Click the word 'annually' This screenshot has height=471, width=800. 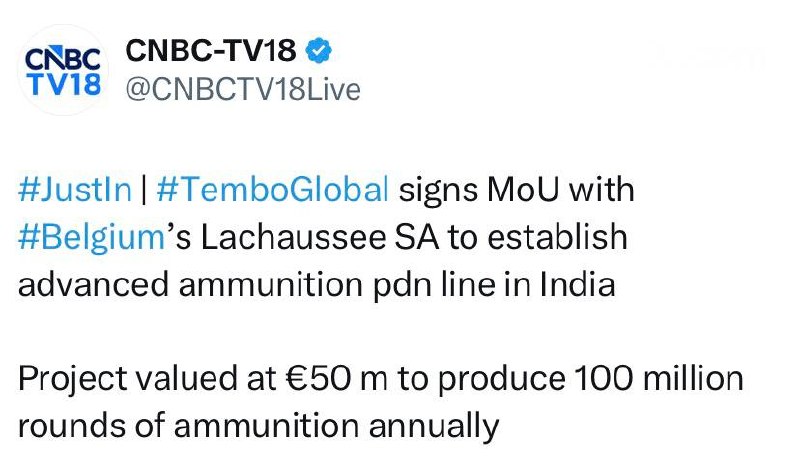tap(434, 427)
